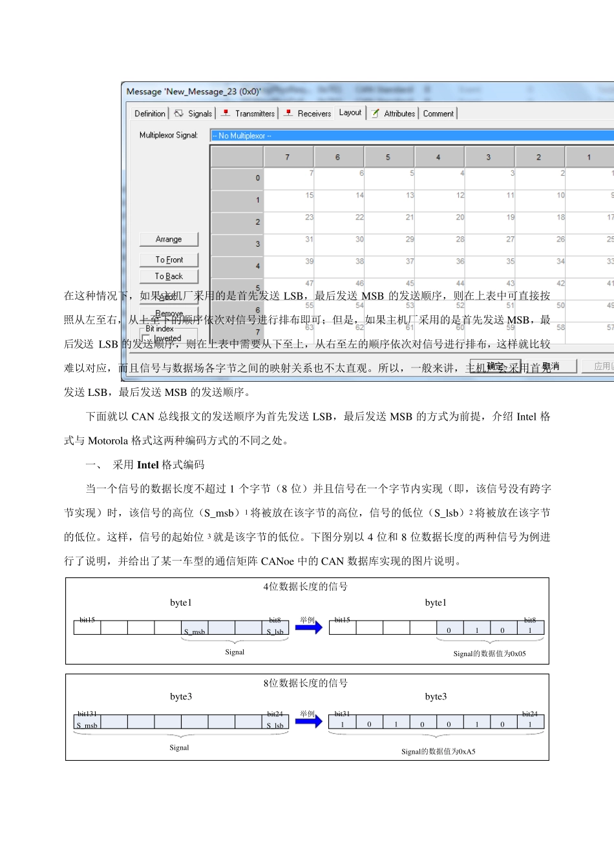The height and width of the screenshot is (868, 614).
Task: Click the Attributes tab pencil icon
Action: coord(375,113)
